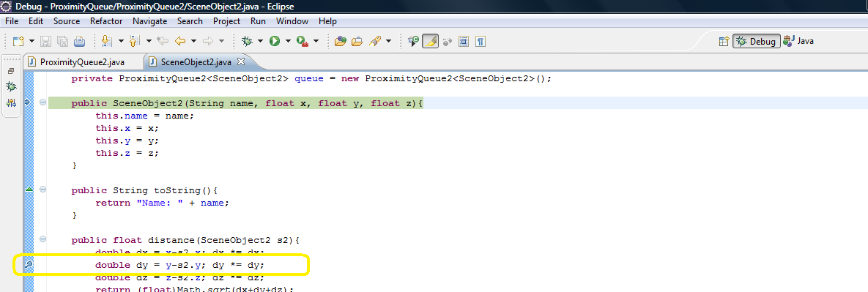Open Previous Annotation dropdown arrow

point(149,41)
